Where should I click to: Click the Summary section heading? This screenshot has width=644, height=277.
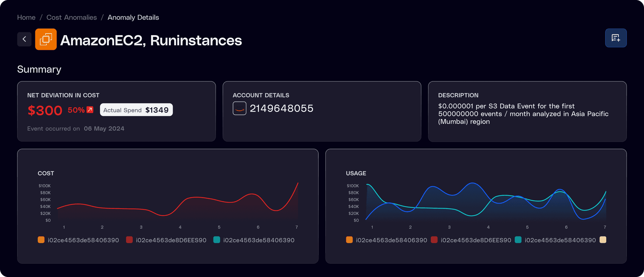[x=39, y=69]
